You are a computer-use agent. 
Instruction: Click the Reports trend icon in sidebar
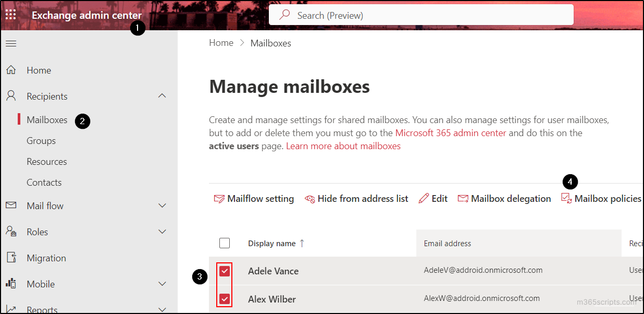click(x=11, y=310)
